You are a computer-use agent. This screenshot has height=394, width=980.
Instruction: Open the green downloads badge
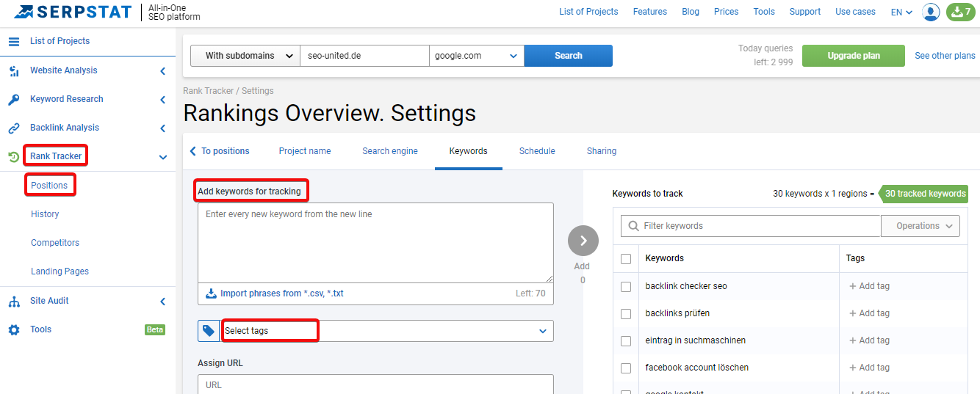pyautogui.click(x=960, y=12)
